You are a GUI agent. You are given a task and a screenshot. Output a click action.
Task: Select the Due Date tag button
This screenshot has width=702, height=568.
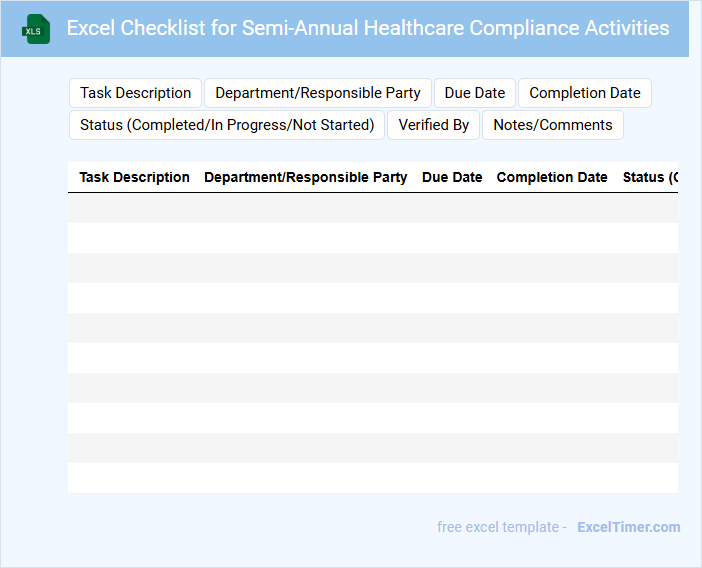pos(475,93)
